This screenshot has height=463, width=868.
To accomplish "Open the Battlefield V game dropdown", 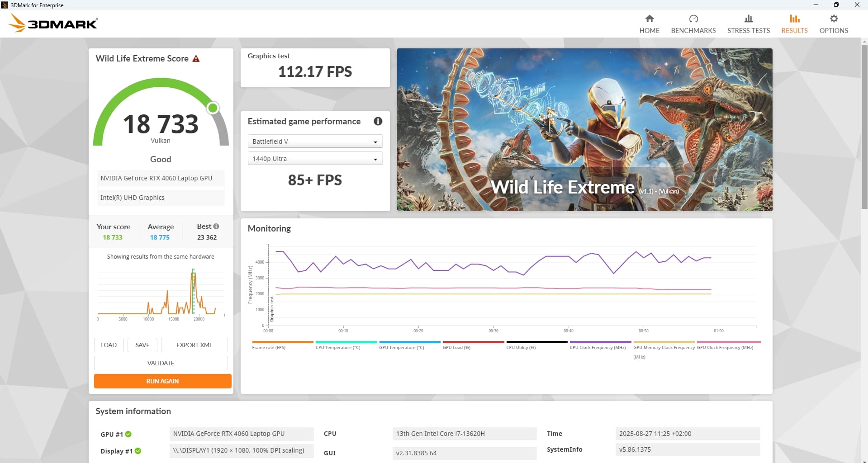I will 315,142.
